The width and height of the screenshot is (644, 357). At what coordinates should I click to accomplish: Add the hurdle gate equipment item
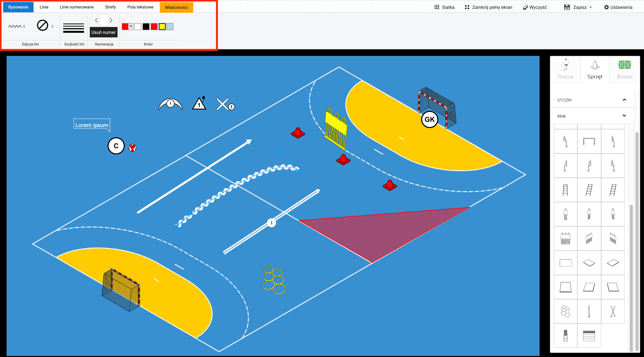tap(589, 141)
